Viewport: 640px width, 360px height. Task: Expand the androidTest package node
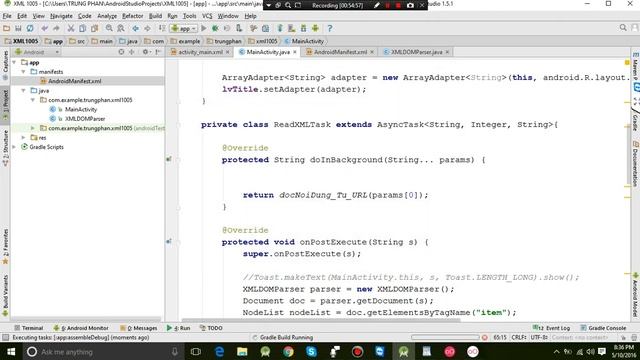33,128
